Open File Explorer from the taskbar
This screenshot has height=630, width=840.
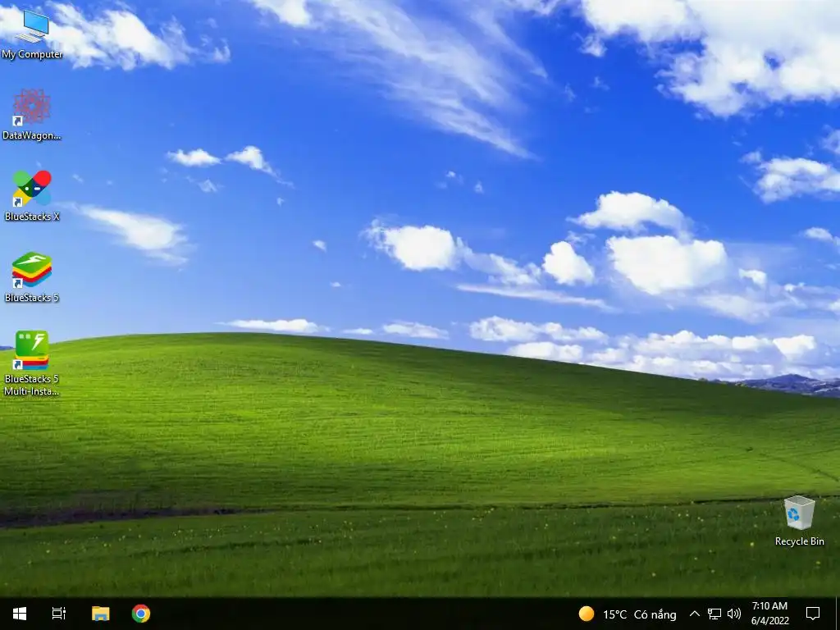100,614
